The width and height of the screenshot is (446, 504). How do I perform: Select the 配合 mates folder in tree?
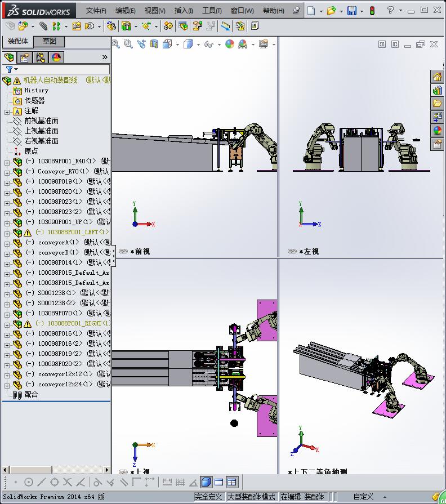click(x=31, y=394)
